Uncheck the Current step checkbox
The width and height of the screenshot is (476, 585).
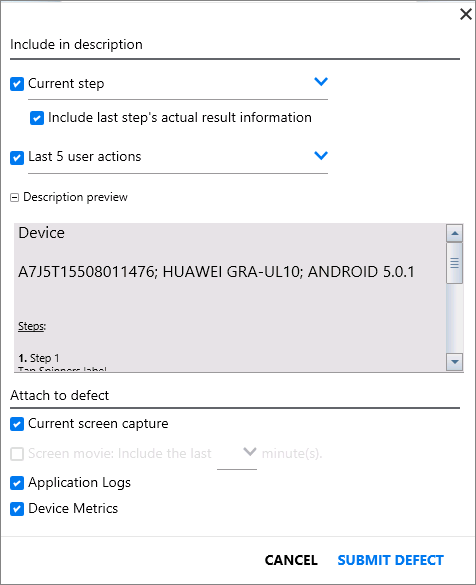(x=17, y=84)
